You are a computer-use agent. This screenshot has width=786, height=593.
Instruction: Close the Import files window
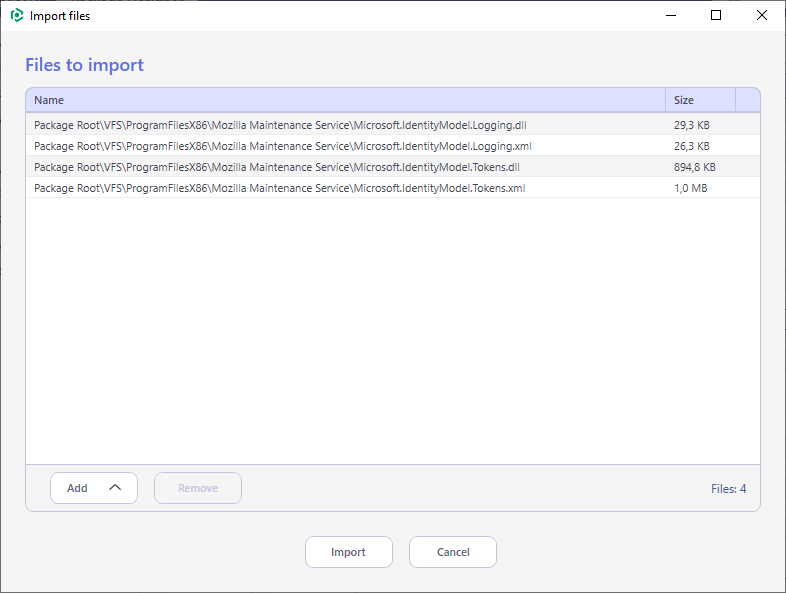[x=761, y=16]
